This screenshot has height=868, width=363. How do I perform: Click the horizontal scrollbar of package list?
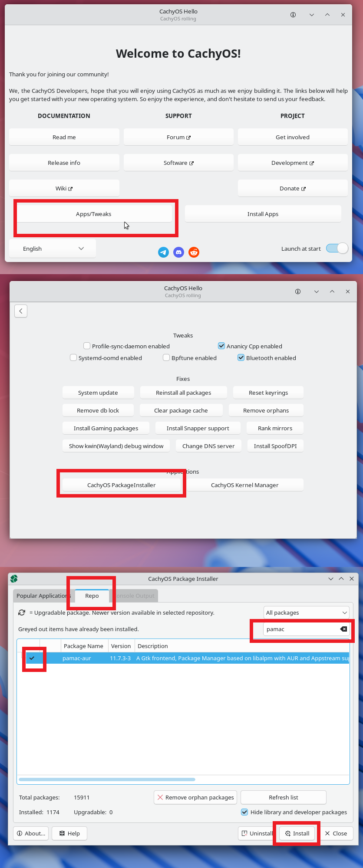[x=107, y=780]
